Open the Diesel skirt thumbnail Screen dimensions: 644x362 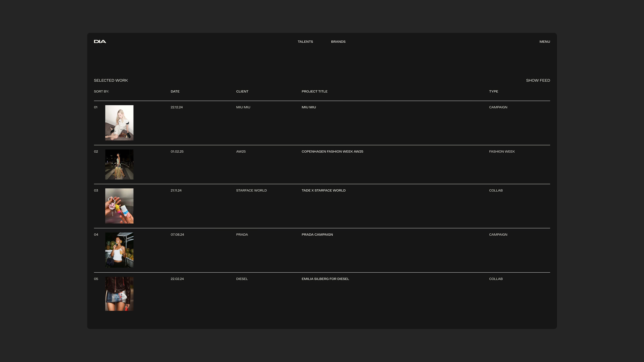coord(119,294)
